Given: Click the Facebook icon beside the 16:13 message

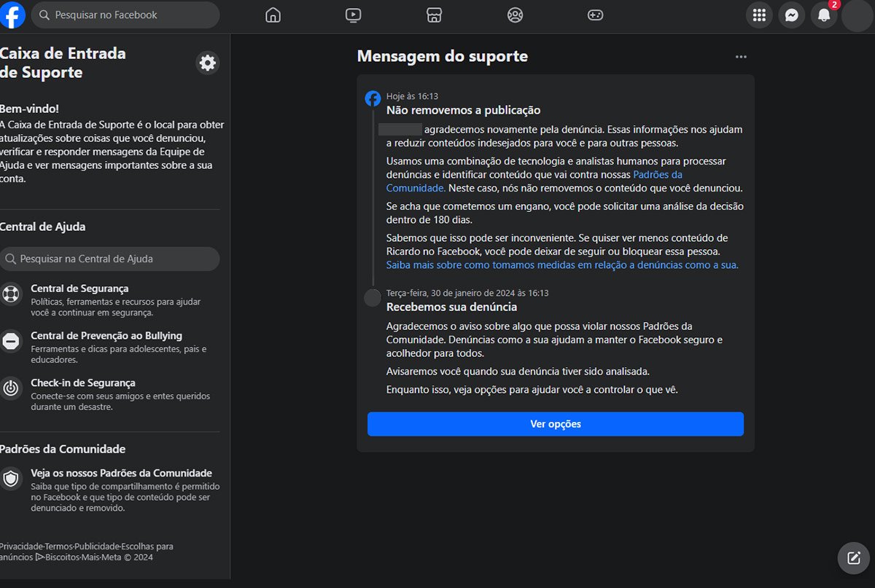Looking at the screenshot, I should (373, 98).
